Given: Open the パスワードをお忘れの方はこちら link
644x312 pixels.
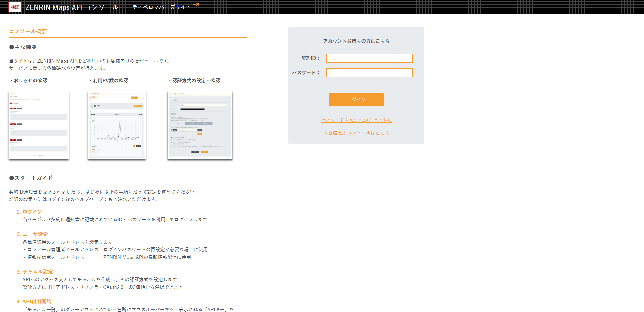Looking at the screenshot, I should [356, 120].
